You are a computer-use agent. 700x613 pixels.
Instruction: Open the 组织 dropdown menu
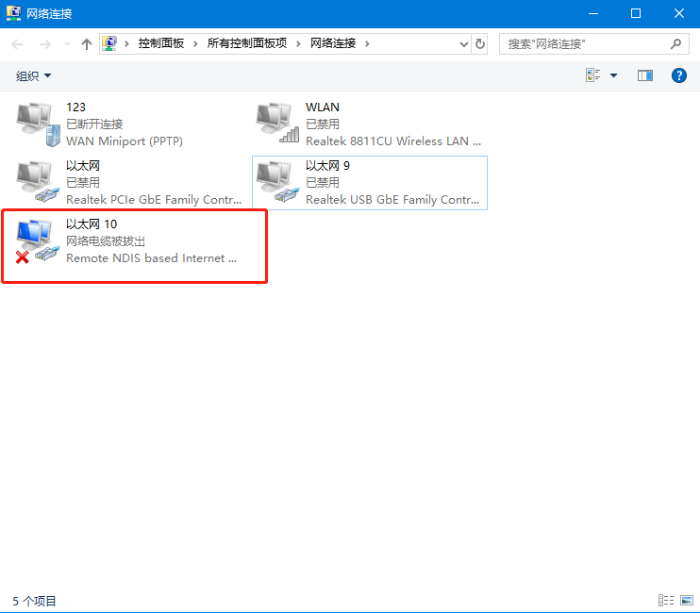coord(34,75)
